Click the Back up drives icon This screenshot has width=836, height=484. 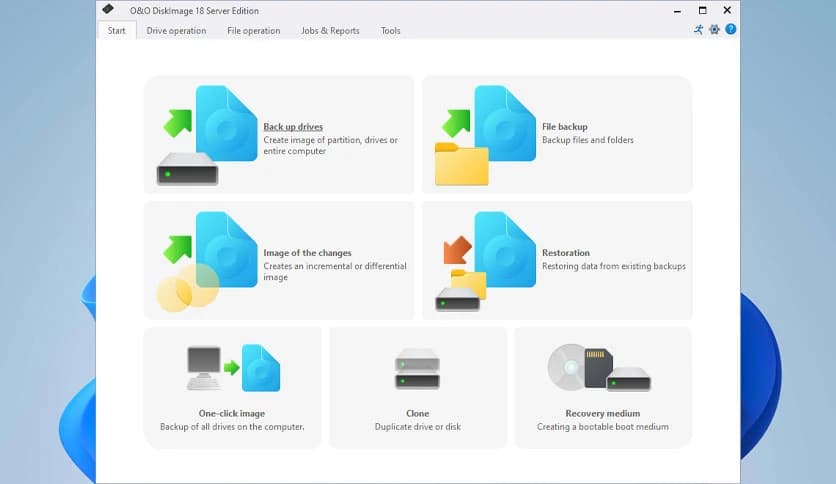tap(208, 135)
